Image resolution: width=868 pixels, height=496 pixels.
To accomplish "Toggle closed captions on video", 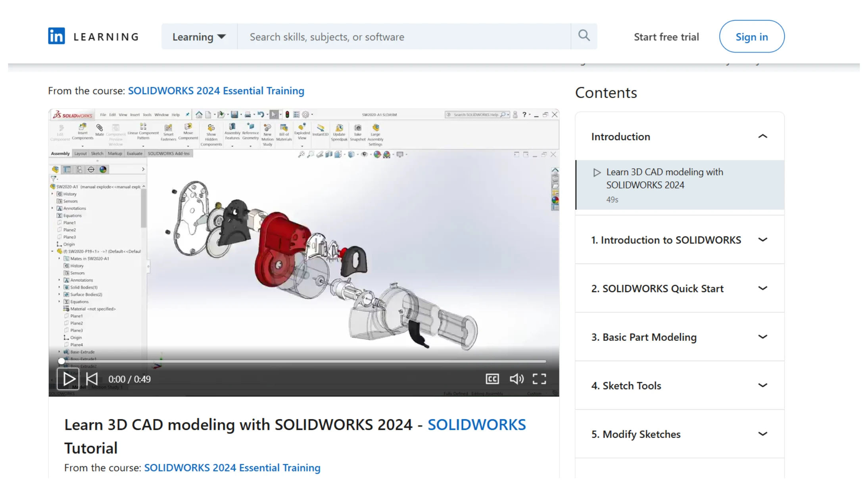I will [x=492, y=379].
